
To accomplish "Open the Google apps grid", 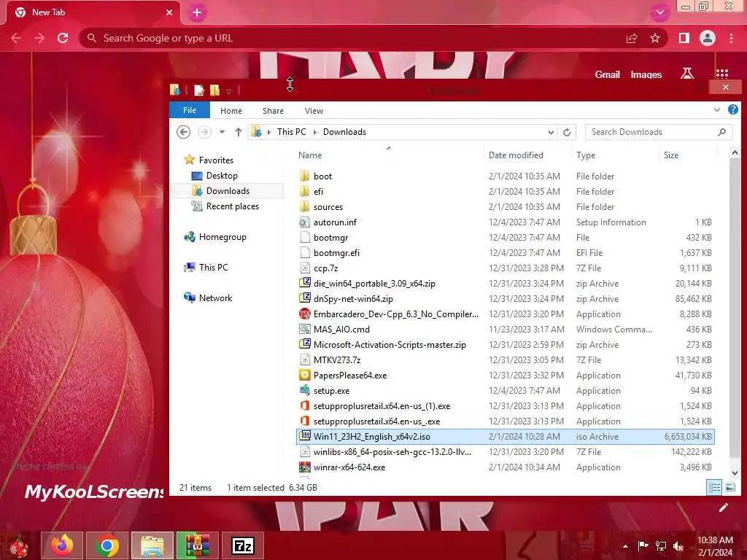I will [x=721, y=74].
